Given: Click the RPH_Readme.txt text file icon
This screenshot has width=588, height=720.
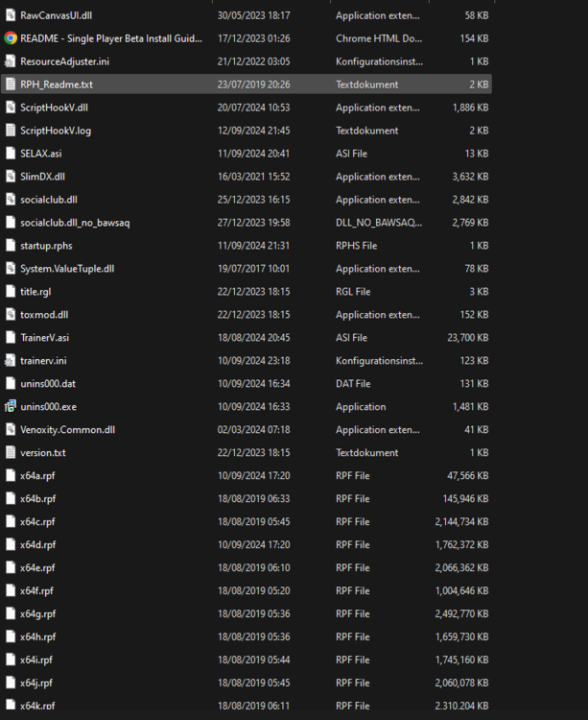Looking at the screenshot, I should 11,84.
